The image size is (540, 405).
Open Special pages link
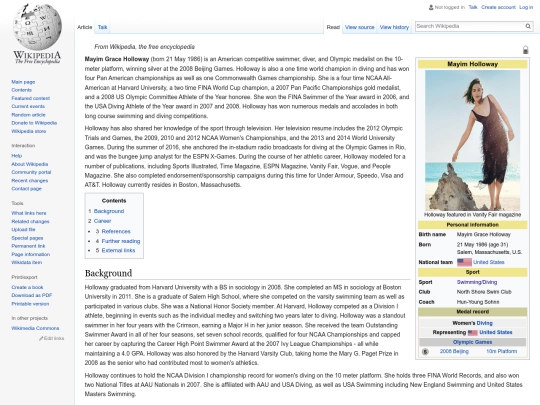pos(27,238)
